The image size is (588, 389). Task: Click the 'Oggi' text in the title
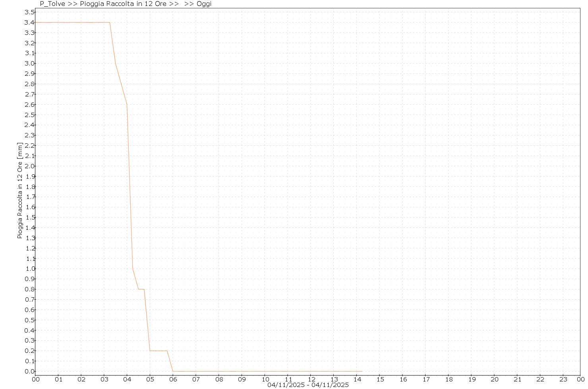click(204, 4)
